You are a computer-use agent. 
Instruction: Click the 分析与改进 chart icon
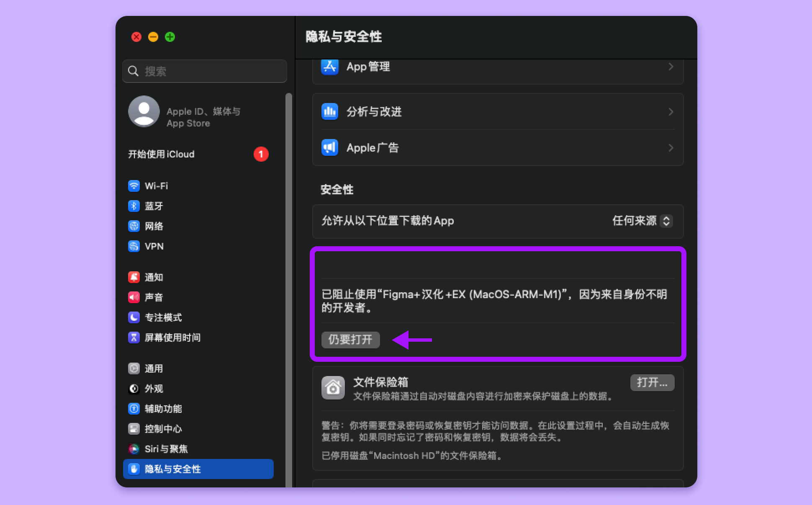329,111
